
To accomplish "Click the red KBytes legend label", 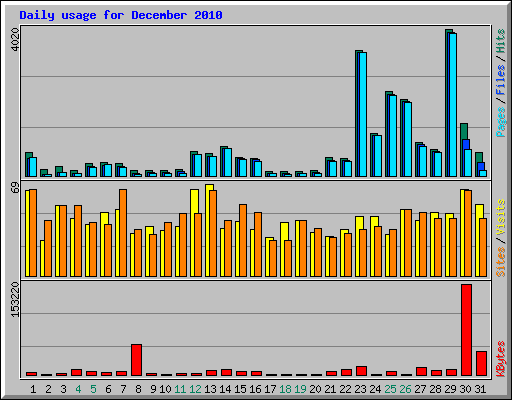I will pos(500,359).
